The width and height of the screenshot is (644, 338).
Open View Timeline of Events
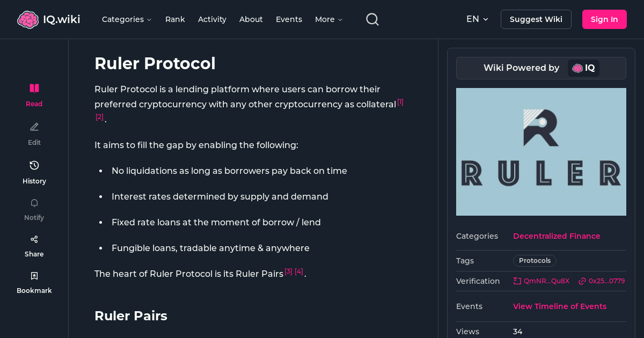point(560,306)
